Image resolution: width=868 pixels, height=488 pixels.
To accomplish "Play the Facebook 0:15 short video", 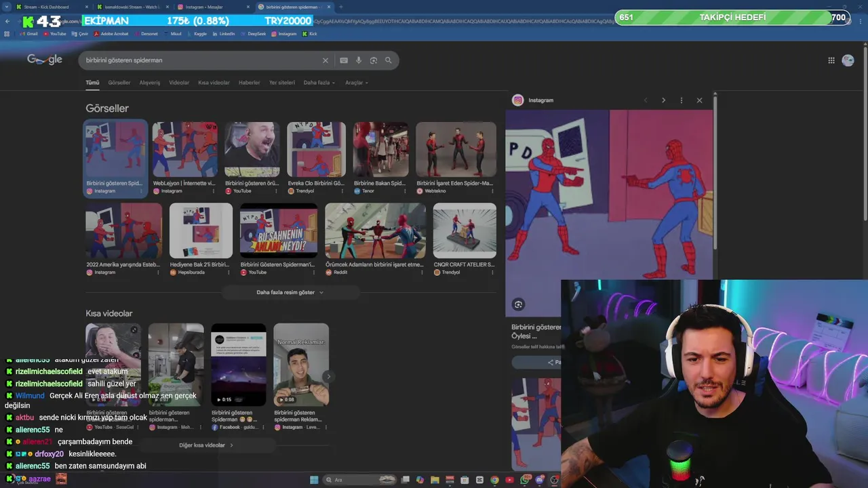I will pos(239,365).
